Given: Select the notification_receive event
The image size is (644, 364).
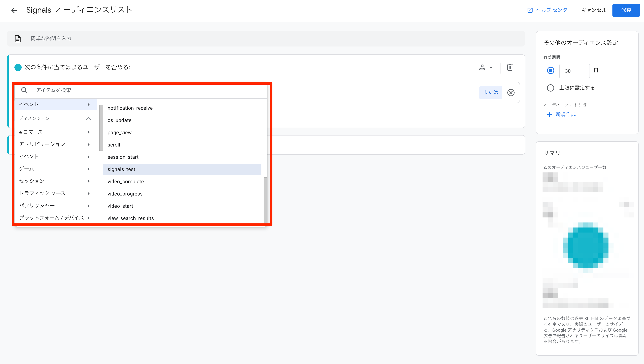Looking at the screenshot, I should click(x=182, y=108).
